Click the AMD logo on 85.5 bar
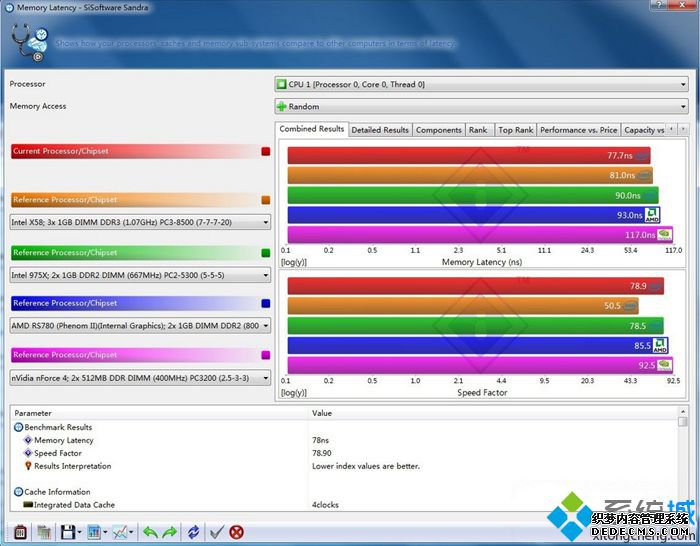The image size is (700, 546). (660, 345)
